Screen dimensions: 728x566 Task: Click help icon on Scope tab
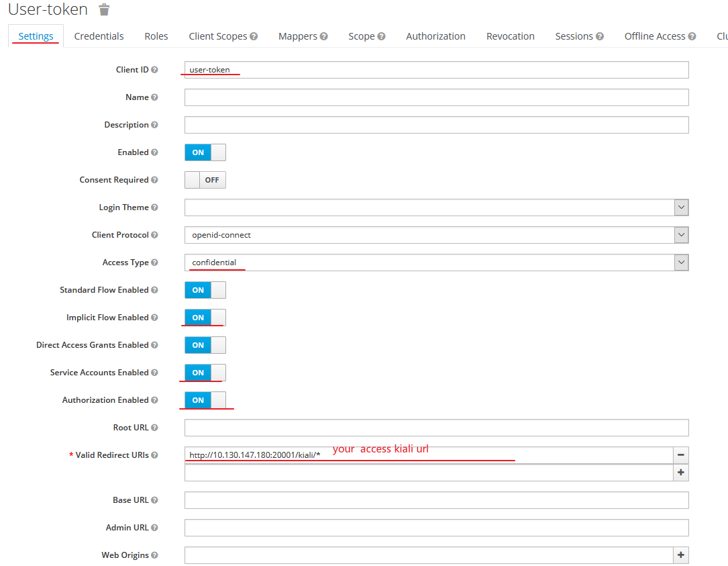(381, 36)
